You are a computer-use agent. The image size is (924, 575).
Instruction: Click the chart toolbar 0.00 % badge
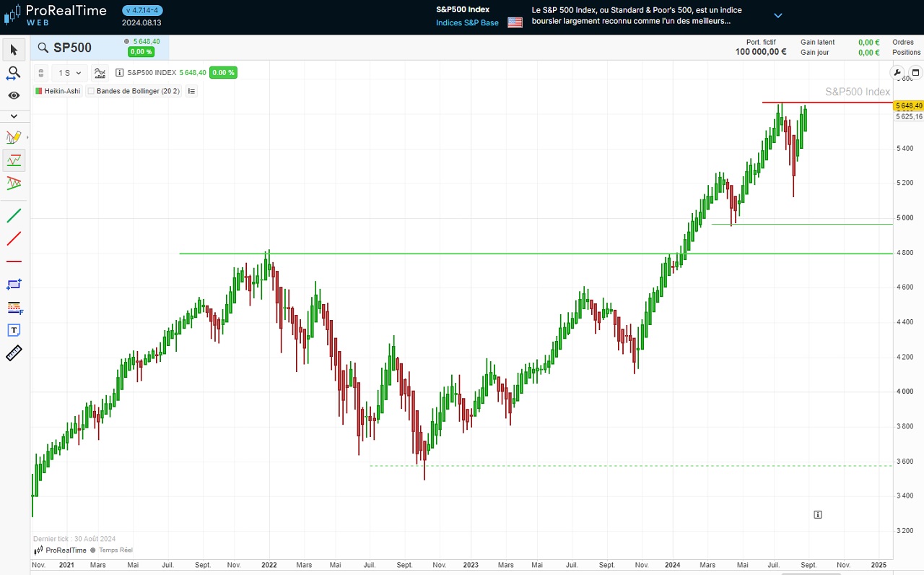(x=224, y=73)
